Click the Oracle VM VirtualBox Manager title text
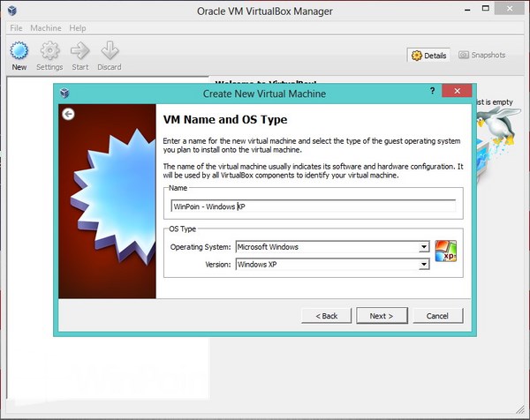Viewport: 530px width, 420px height. click(x=265, y=11)
